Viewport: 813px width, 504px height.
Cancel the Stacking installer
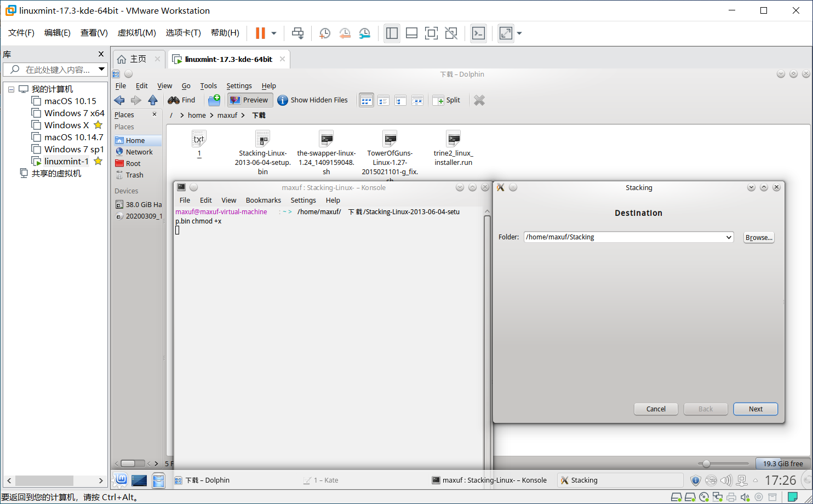pos(656,409)
